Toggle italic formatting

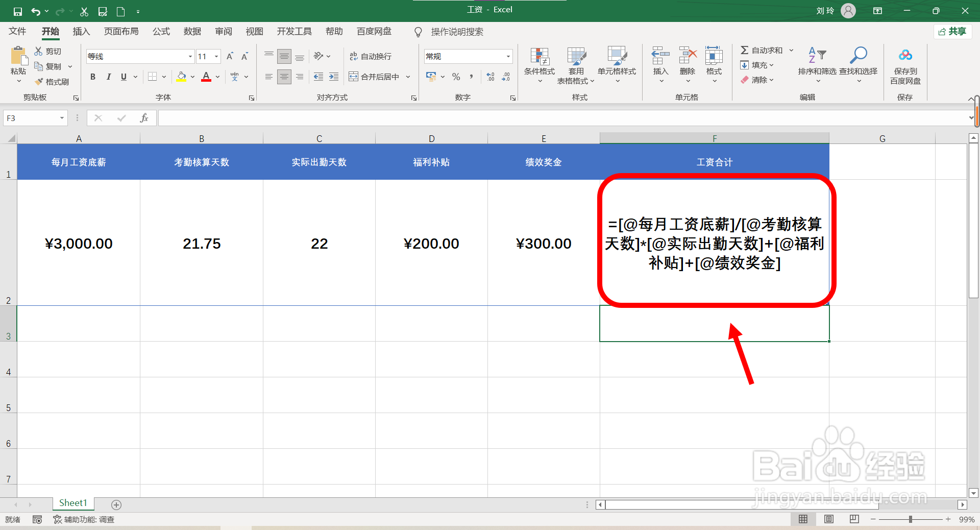[108, 77]
